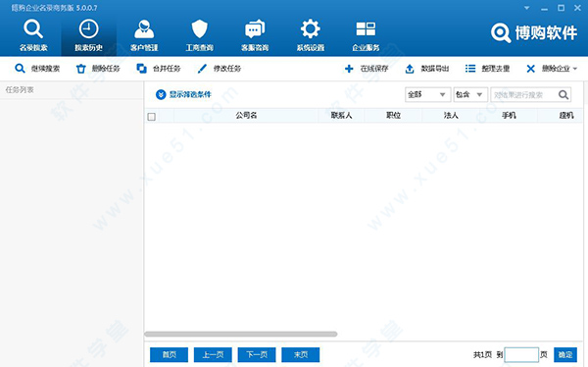Click the 职位 column header
The height and width of the screenshot is (367, 588).
[393, 116]
